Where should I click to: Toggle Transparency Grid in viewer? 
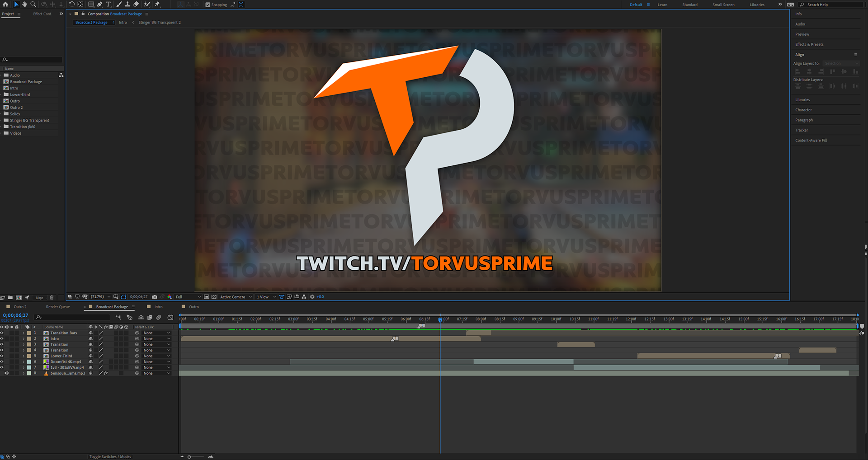click(214, 297)
